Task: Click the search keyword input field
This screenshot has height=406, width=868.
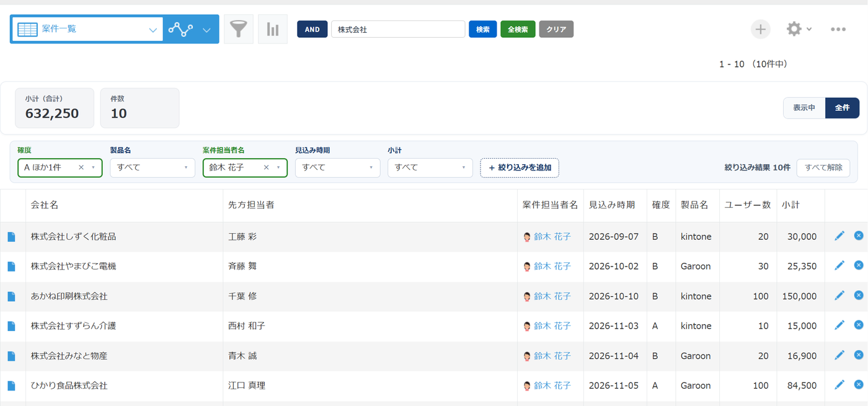Action: pos(398,29)
